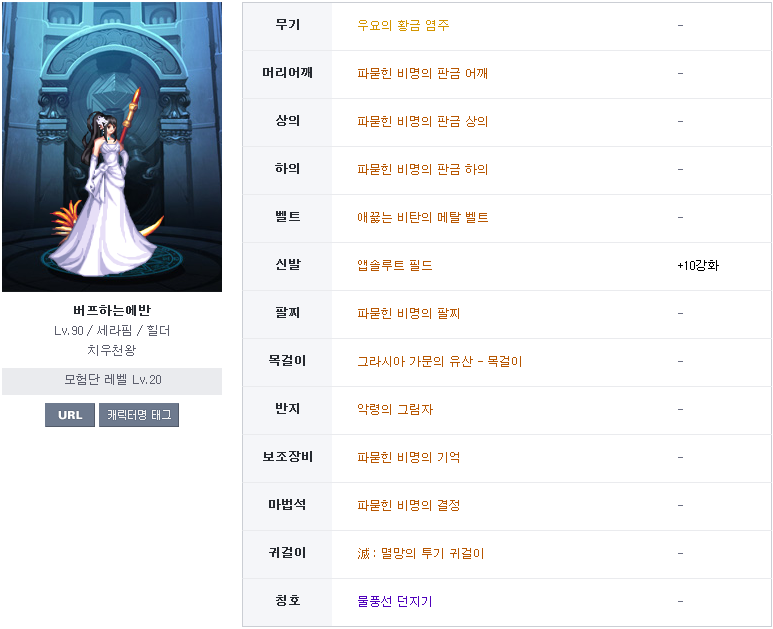Click the 캐릭터명 태그 button
Screen dimensions: 773x629
(x=139, y=415)
